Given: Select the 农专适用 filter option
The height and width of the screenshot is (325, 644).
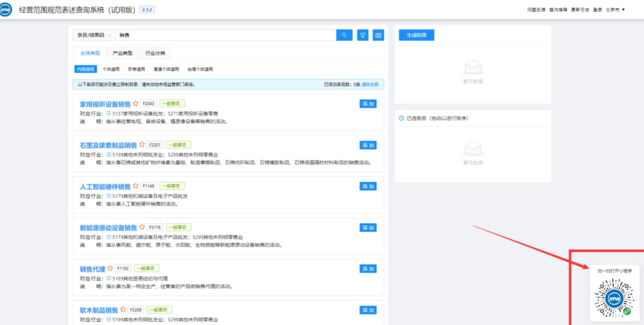Looking at the screenshot, I should tap(136, 69).
